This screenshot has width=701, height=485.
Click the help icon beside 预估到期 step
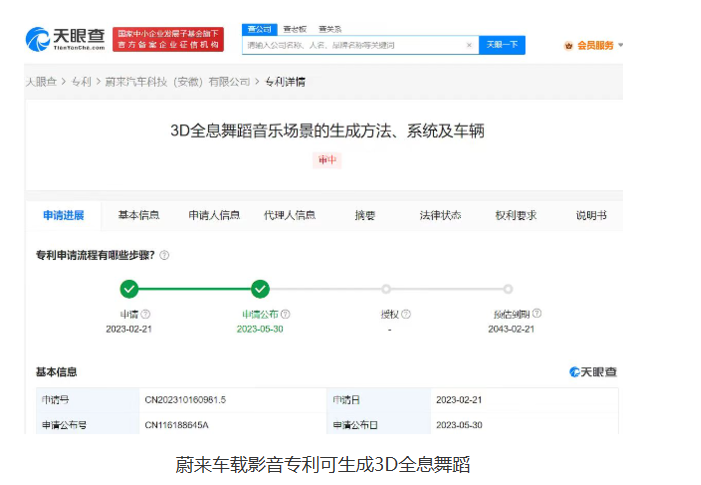click(537, 313)
